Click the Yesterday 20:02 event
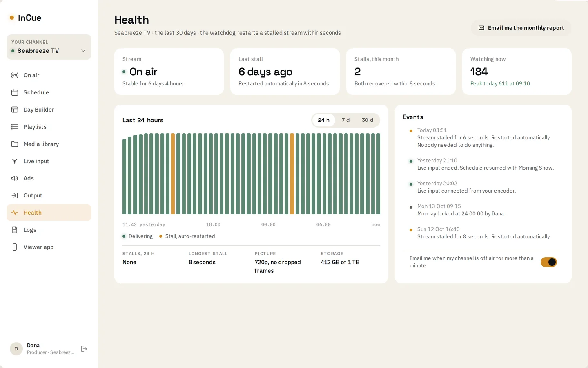The width and height of the screenshot is (588, 368). point(483,187)
